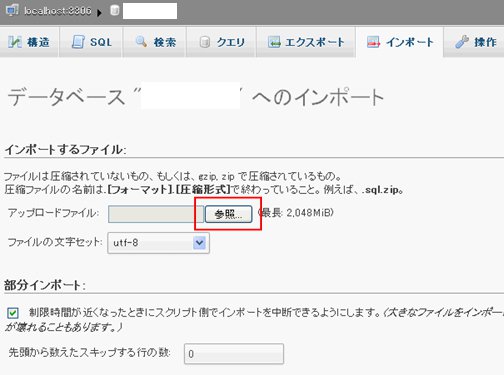
Task: Click the アップロードファイル path field
Action: coord(156,214)
